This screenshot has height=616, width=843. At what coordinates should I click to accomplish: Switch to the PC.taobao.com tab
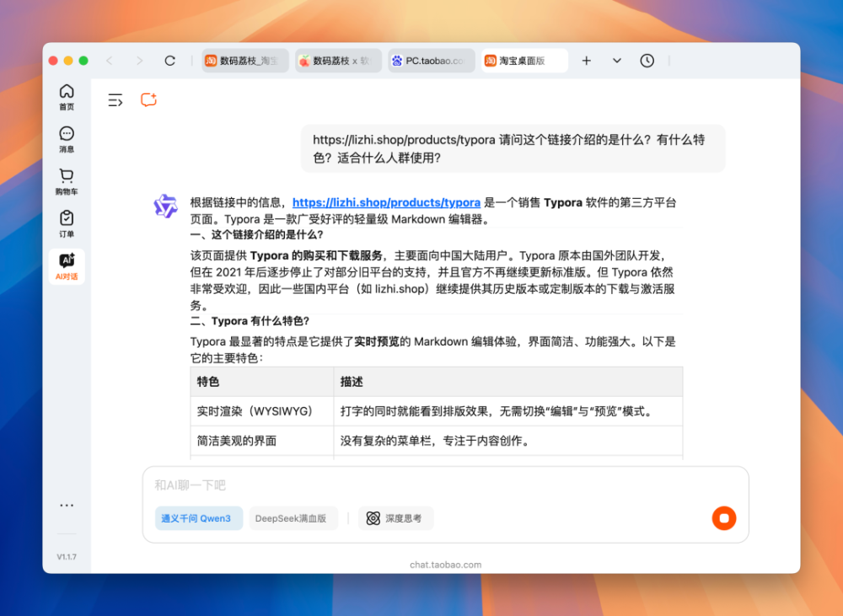pyautogui.click(x=431, y=61)
